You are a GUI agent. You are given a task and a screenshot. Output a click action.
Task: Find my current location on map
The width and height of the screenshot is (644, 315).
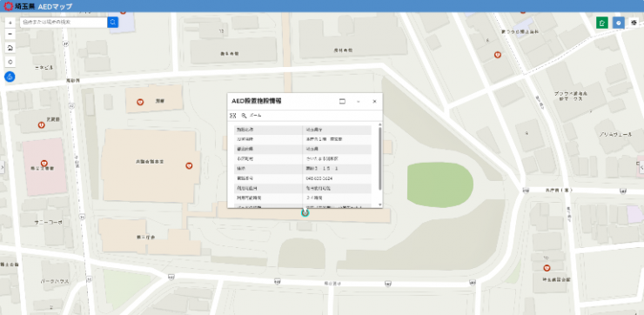[10, 62]
